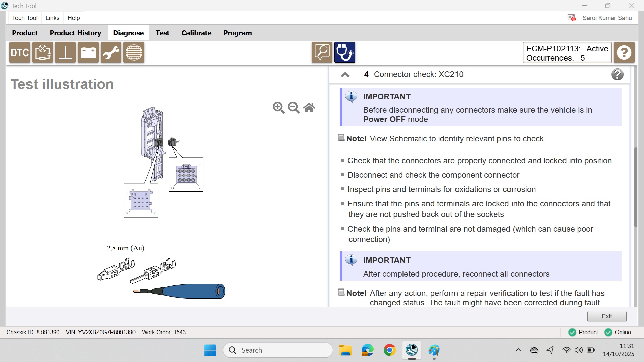
Task: Click the large help question mark button
Action: pos(624,53)
